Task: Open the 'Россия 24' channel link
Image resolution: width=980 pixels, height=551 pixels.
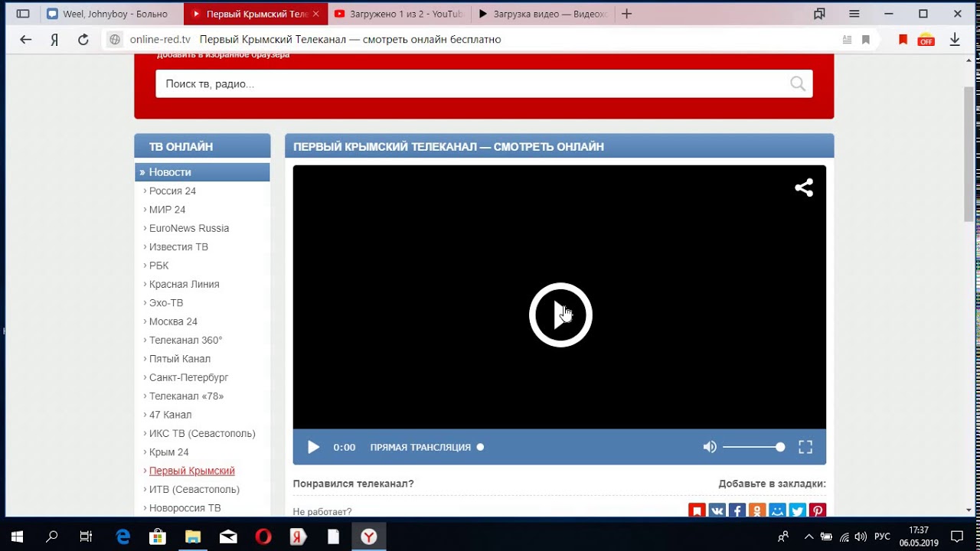Action: coord(172,191)
